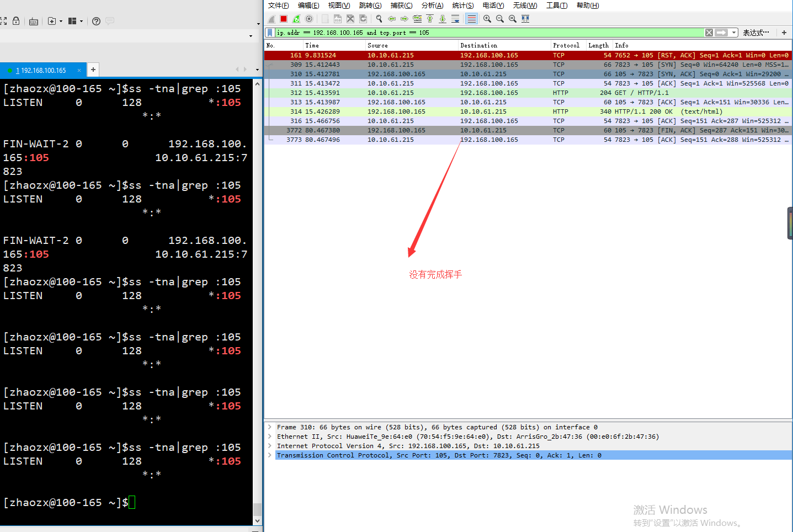Sort packets by the Destination column header
793x532 pixels.
504,45
